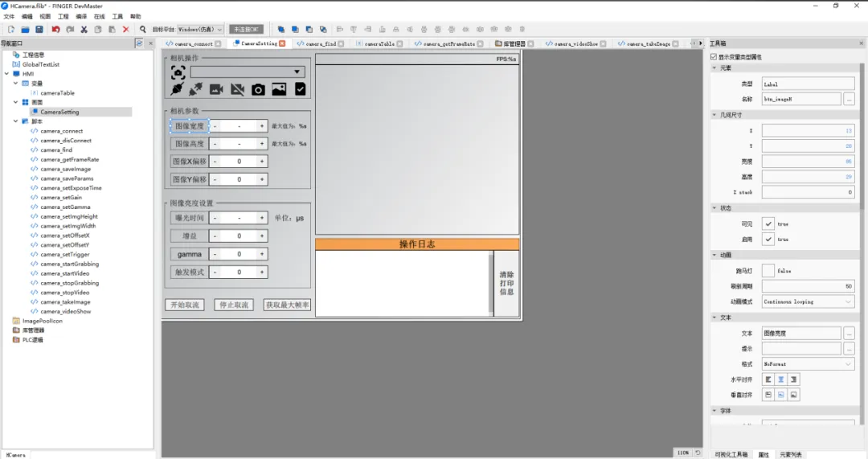Collapse the 画面 tree node

click(x=15, y=102)
